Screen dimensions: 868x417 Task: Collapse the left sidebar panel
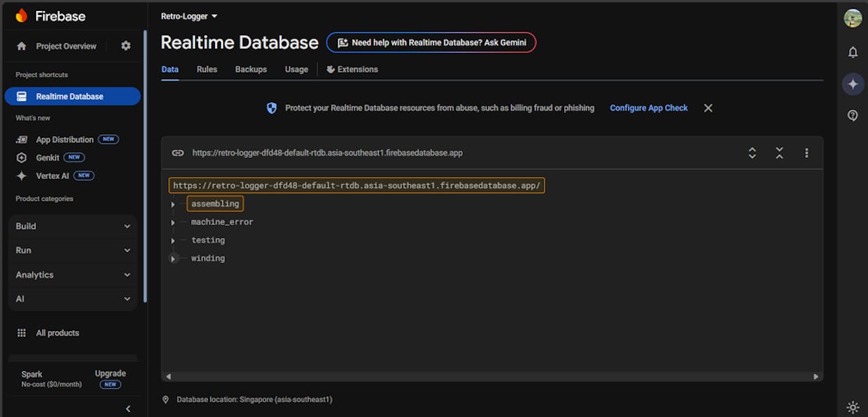tap(128, 408)
